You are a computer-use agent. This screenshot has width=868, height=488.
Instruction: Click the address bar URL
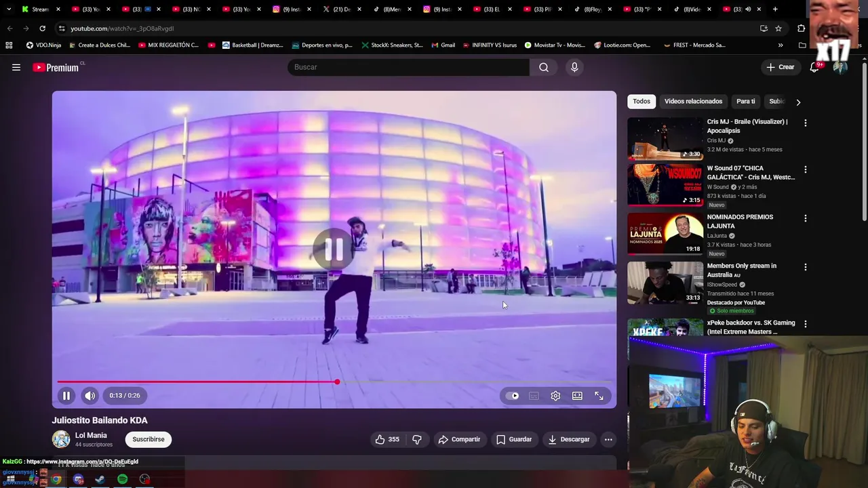click(122, 28)
